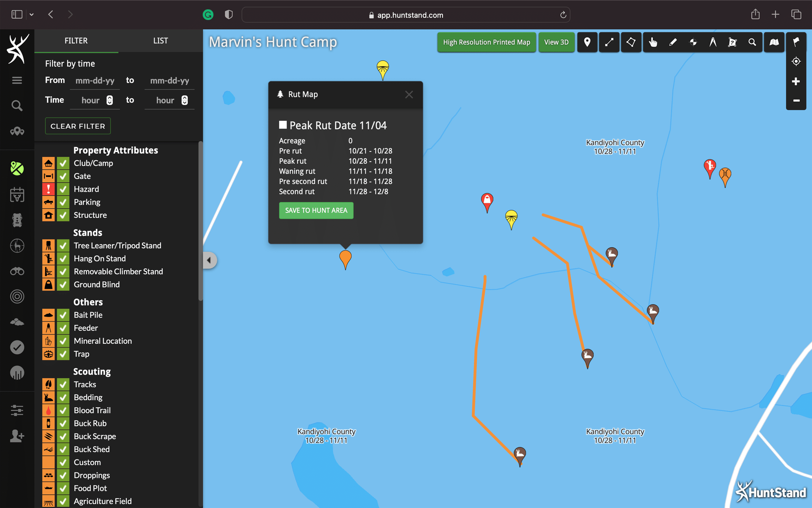The image size is (812, 508).
Task: Select the measure line tool
Action: point(609,42)
